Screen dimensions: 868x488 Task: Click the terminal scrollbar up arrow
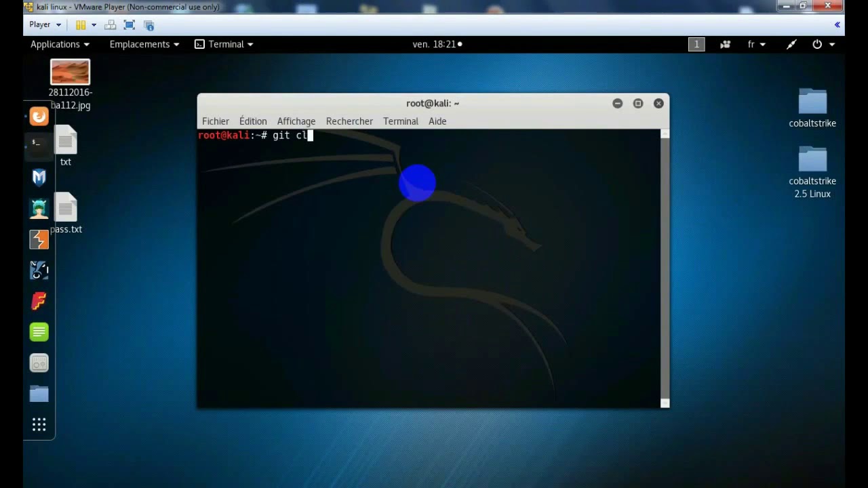click(x=665, y=134)
